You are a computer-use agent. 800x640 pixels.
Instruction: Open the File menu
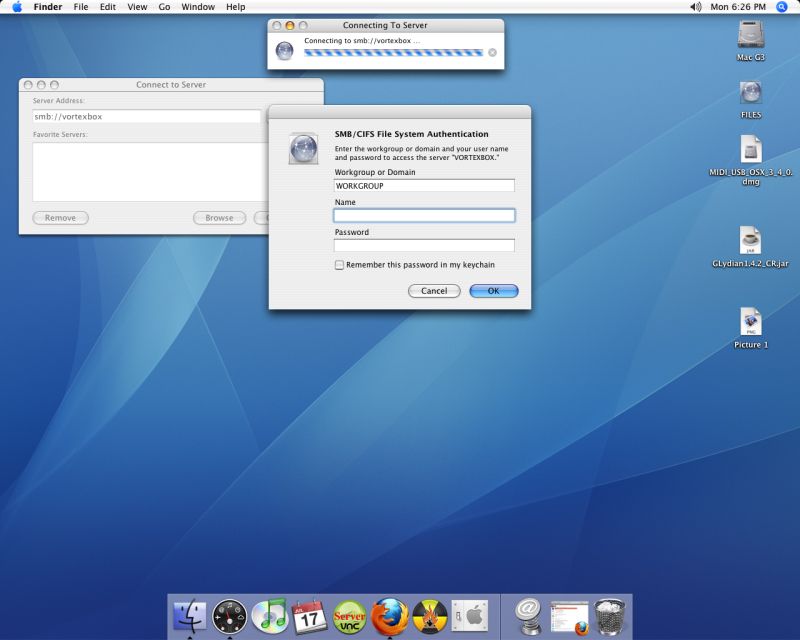click(x=81, y=7)
